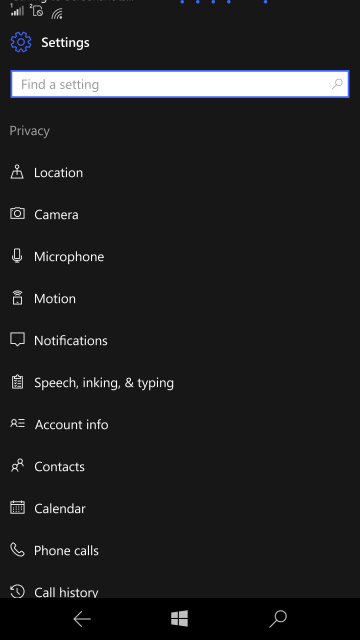360x640 pixels.
Task: Click the Notifications speech bubble icon
Action: click(x=17, y=340)
